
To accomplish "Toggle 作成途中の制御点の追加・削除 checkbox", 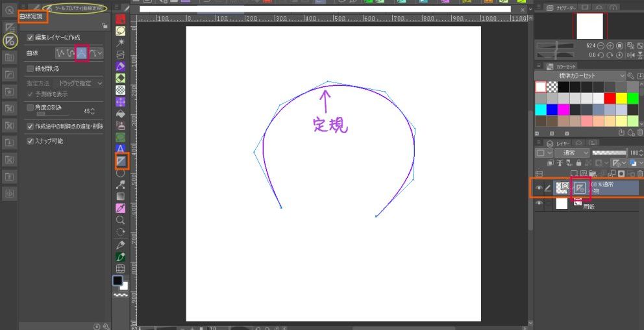I will coord(30,126).
